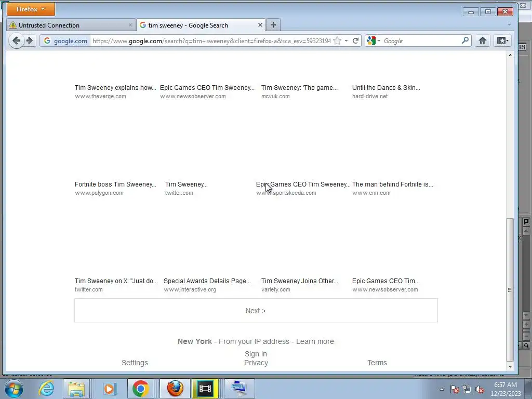Open the Terms link
The image size is (532, 399).
click(x=377, y=363)
